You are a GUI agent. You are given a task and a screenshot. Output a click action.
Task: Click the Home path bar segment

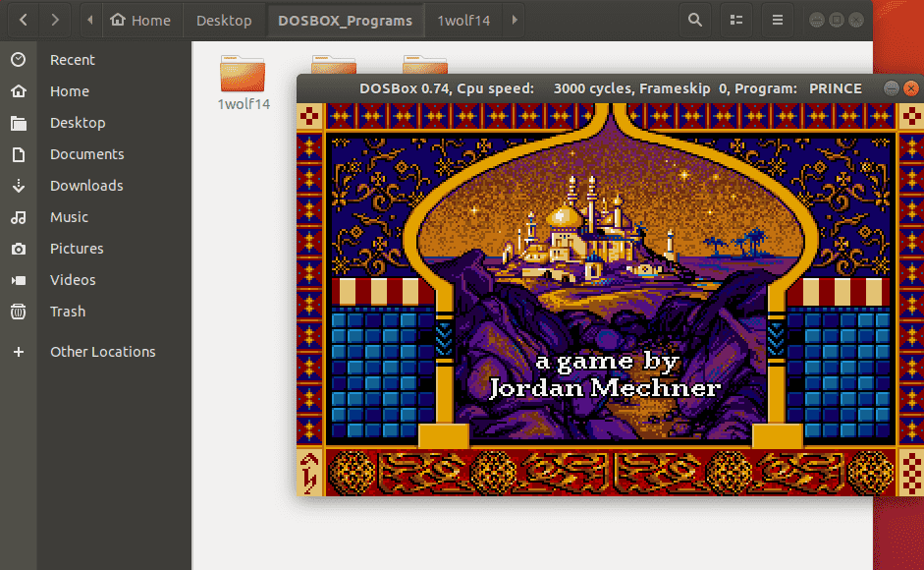[140, 20]
